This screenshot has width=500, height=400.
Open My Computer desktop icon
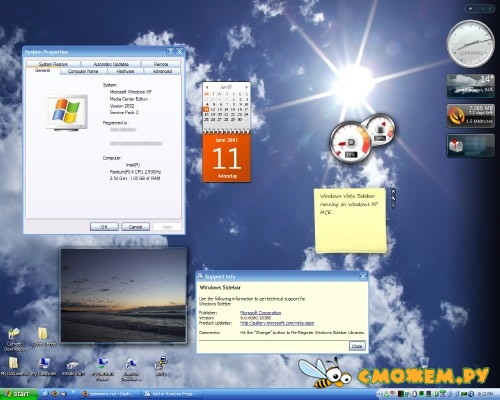(x=44, y=366)
